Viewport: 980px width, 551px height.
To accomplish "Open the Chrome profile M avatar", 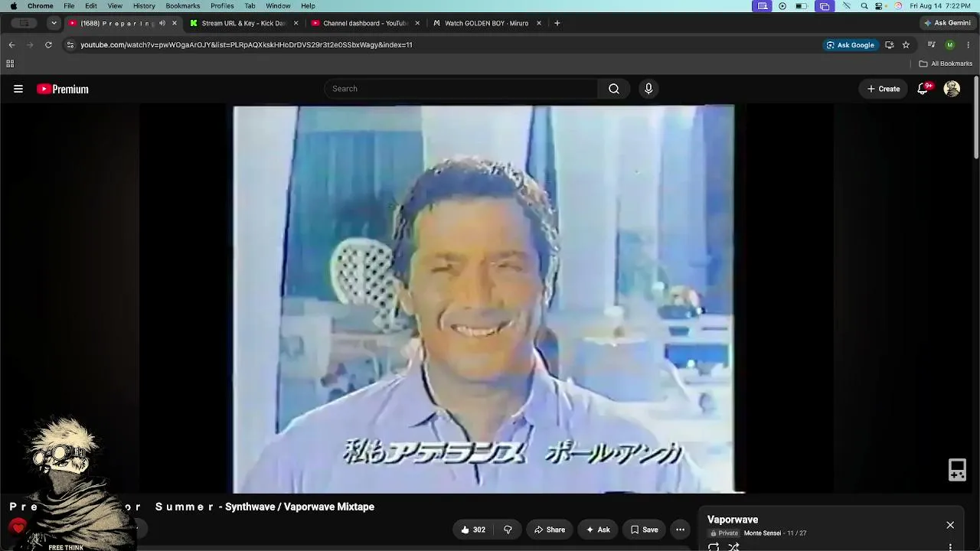I will (x=950, y=45).
